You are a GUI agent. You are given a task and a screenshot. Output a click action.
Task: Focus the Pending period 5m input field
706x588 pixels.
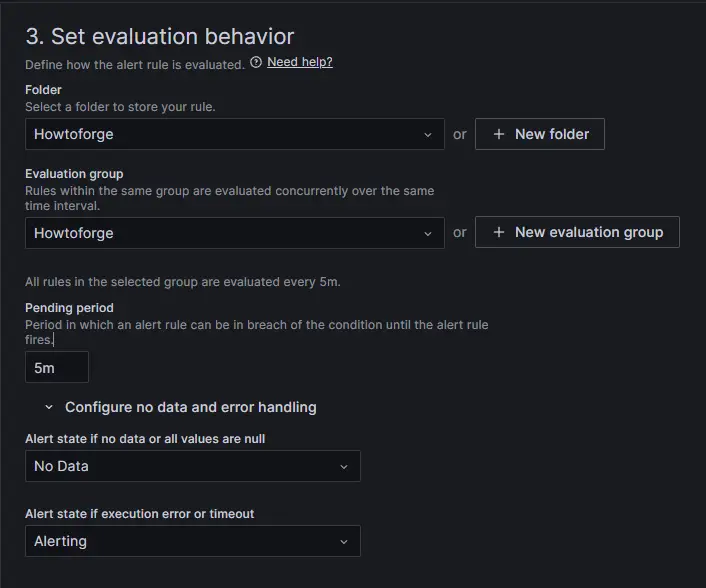56,367
